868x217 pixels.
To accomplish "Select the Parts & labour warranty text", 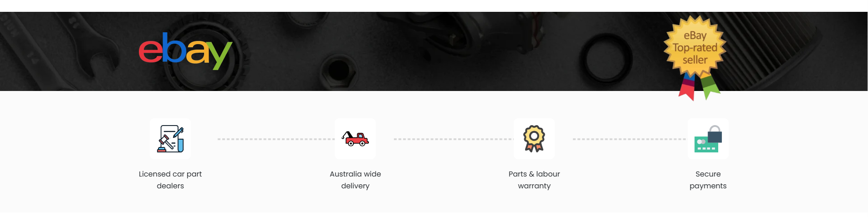I will (534, 180).
